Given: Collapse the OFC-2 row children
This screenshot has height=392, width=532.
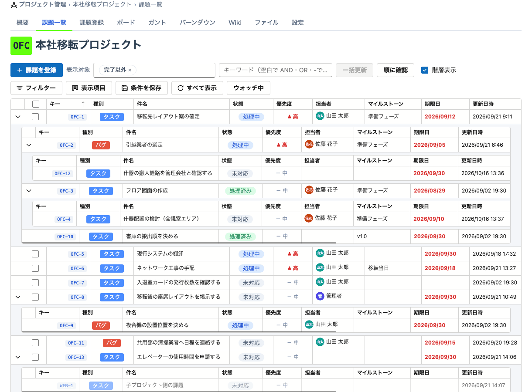Looking at the screenshot, I should (29, 145).
